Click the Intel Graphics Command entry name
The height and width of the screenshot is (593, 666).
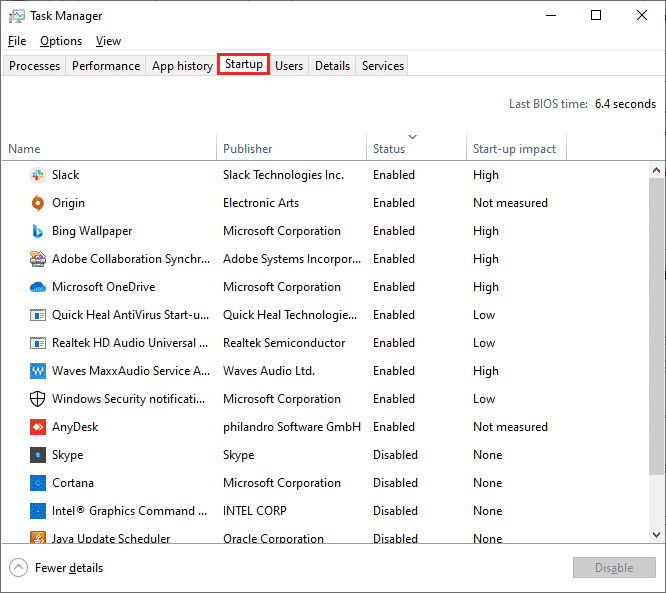[130, 511]
